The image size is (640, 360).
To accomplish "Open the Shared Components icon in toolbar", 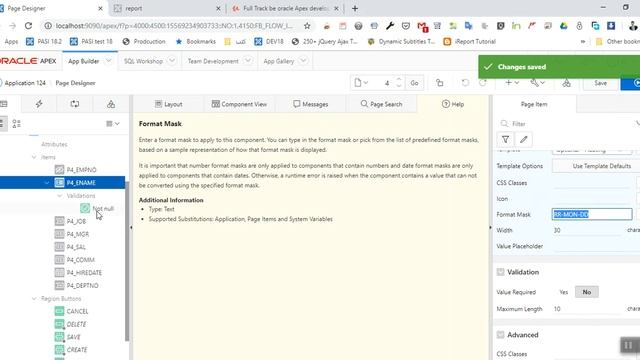I will pyautogui.click(x=566, y=83).
